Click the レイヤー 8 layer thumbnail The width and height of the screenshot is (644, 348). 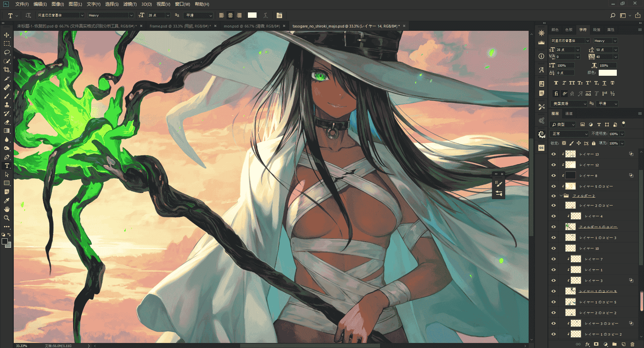[571, 175]
